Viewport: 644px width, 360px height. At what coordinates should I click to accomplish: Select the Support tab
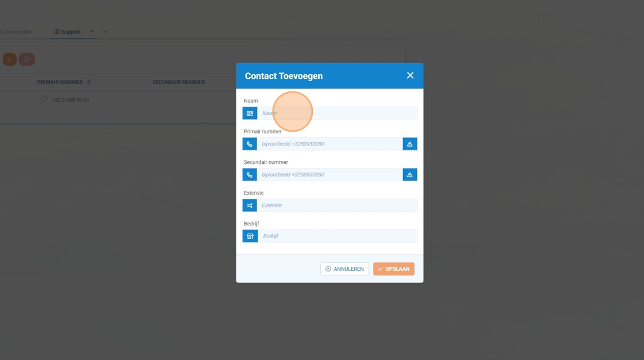67,32
